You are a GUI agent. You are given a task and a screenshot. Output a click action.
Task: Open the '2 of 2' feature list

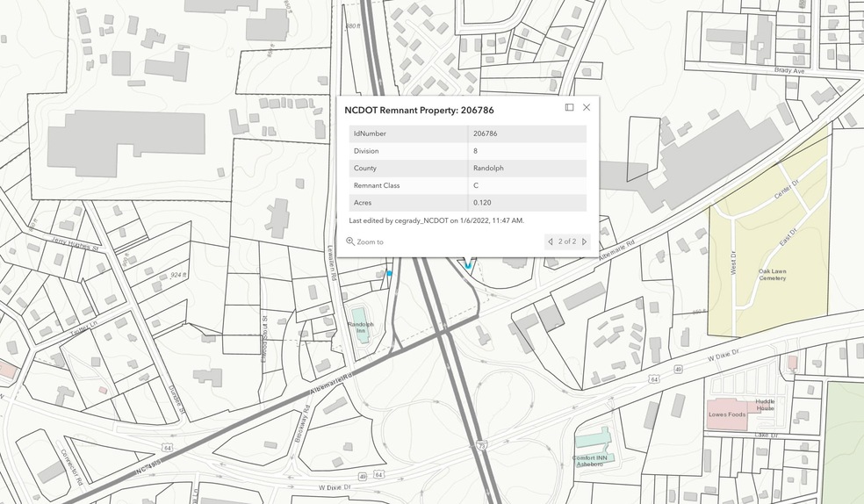point(567,241)
